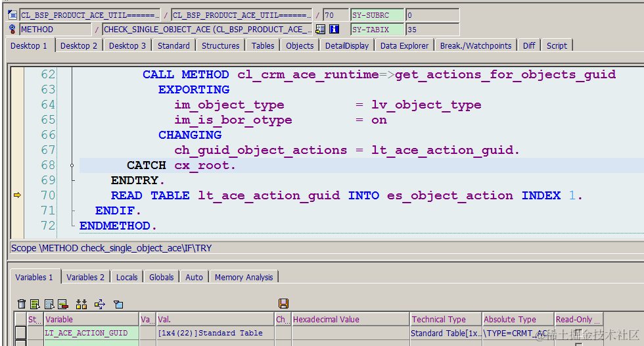This screenshot has width=644, height=346.
Task: Select the Structures tab
Action: pyautogui.click(x=221, y=45)
